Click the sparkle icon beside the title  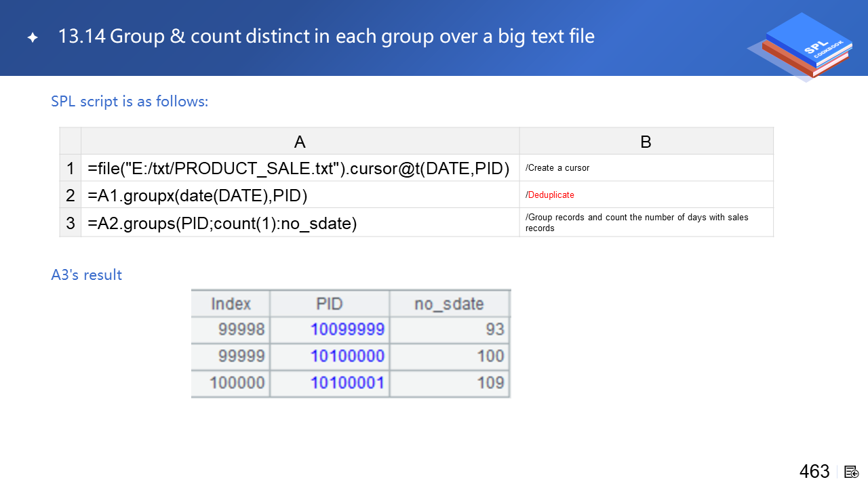click(x=33, y=38)
